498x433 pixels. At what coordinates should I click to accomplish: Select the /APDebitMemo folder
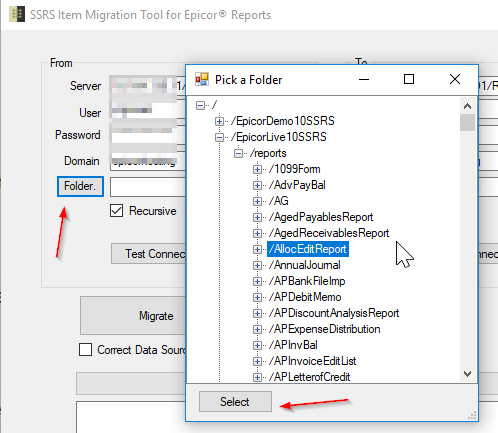(305, 297)
